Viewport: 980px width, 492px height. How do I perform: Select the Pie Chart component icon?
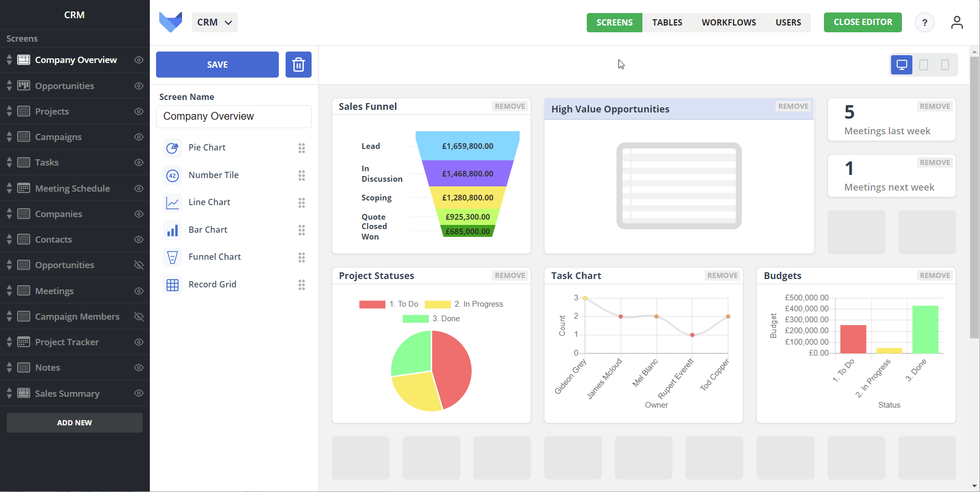172,148
